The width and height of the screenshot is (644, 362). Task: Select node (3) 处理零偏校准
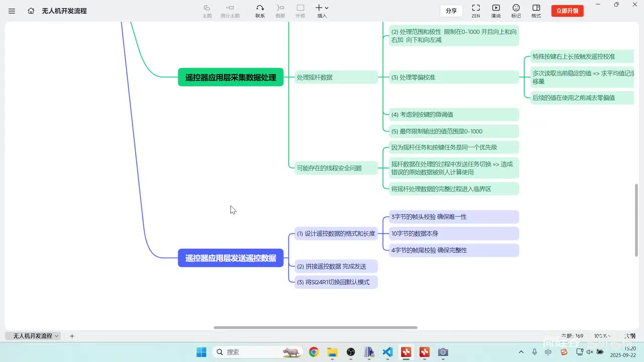[454, 77]
